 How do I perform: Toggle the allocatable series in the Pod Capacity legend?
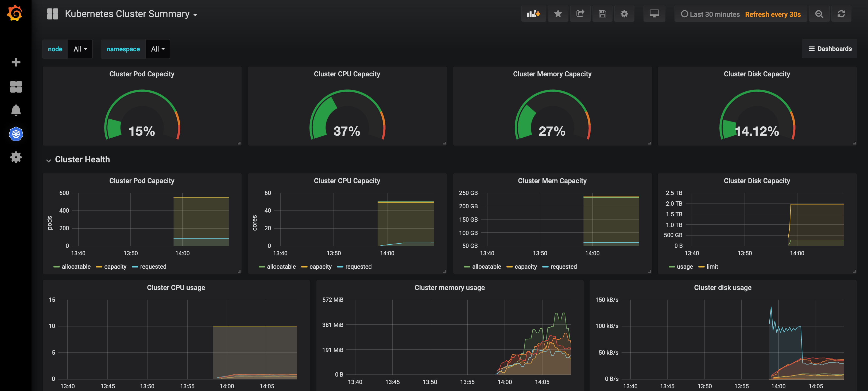[76, 266]
